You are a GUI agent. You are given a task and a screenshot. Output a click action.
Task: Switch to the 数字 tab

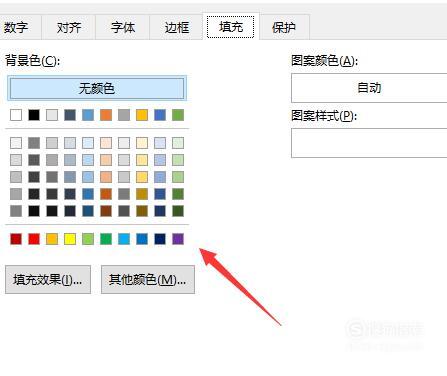point(17,27)
